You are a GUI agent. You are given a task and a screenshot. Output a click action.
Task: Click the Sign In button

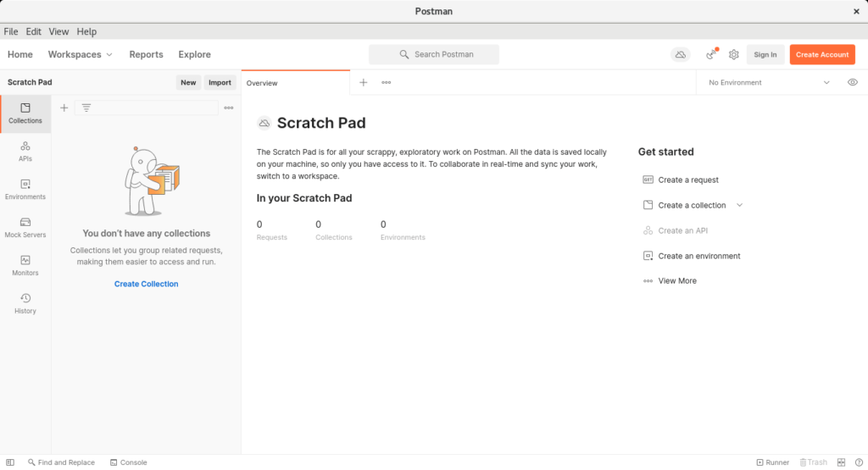(765, 55)
